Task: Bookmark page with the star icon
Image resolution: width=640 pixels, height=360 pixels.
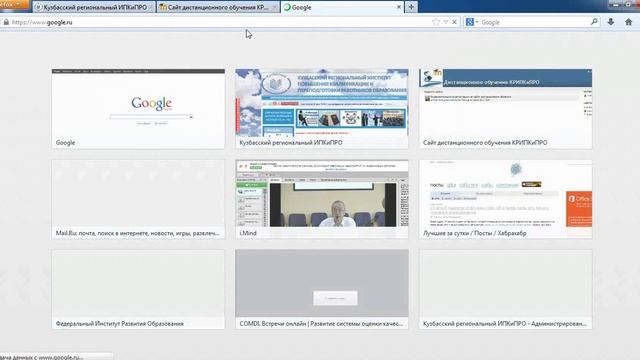Action: pyautogui.click(x=436, y=22)
